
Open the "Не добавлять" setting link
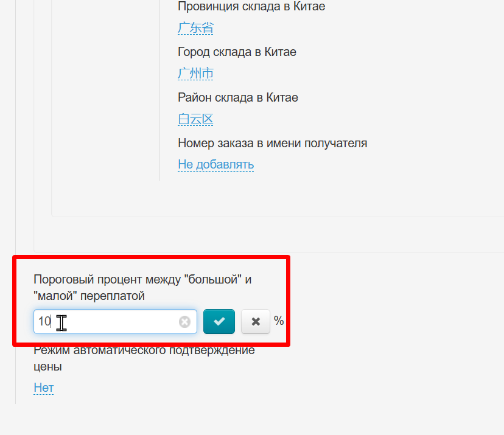click(x=215, y=164)
